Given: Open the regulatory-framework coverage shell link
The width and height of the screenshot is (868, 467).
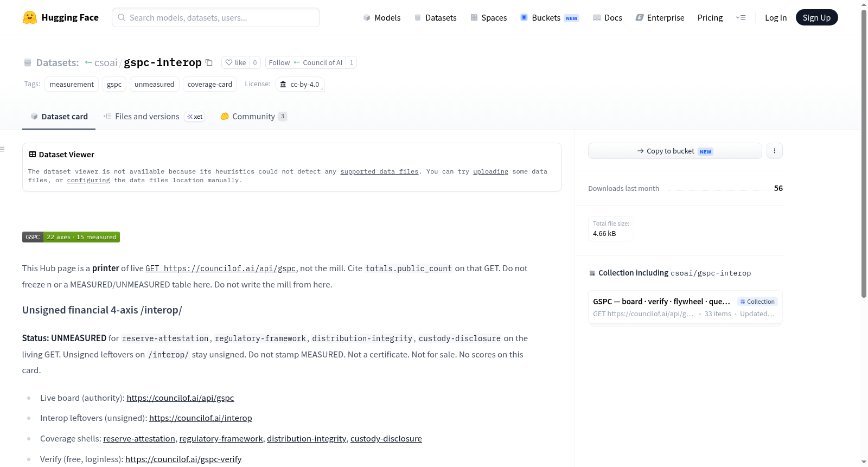Looking at the screenshot, I should click(x=221, y=439).
